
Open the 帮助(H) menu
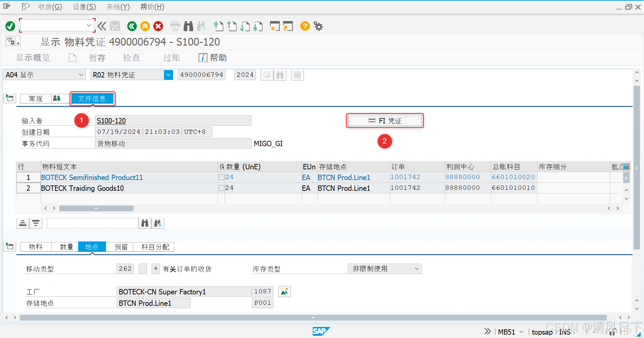[152, 7]
